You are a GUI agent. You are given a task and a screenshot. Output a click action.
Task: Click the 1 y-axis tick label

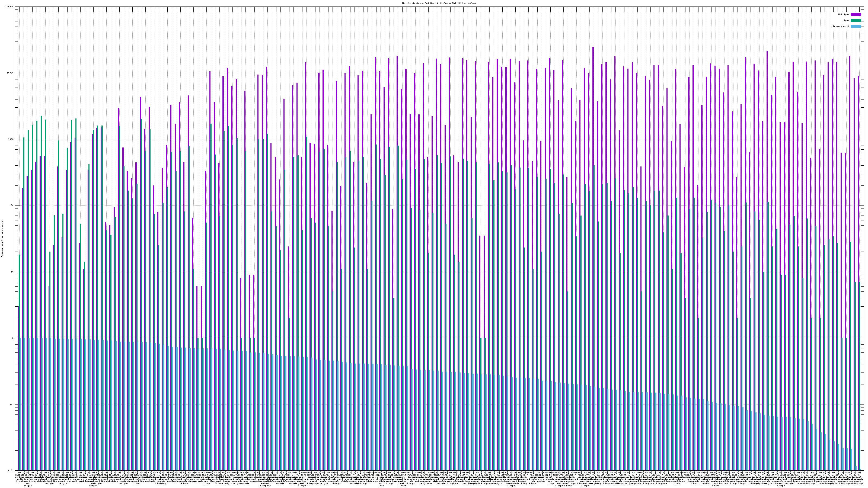click(13, 338)
